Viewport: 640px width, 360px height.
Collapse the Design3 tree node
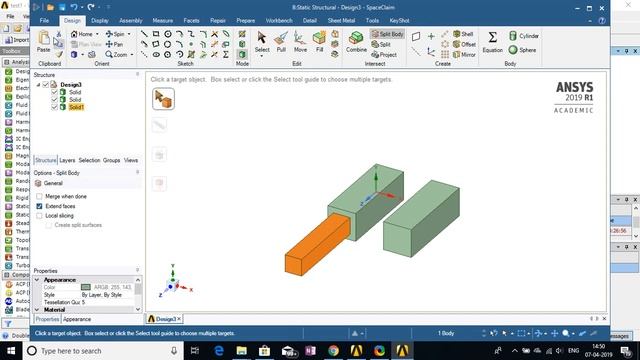coord(38,84)
